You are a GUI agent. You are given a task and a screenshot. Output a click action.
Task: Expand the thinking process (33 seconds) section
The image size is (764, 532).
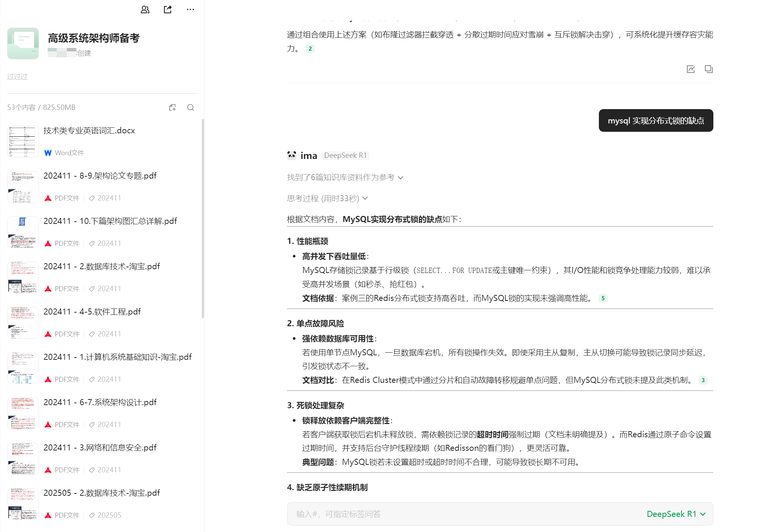(327, 199)
